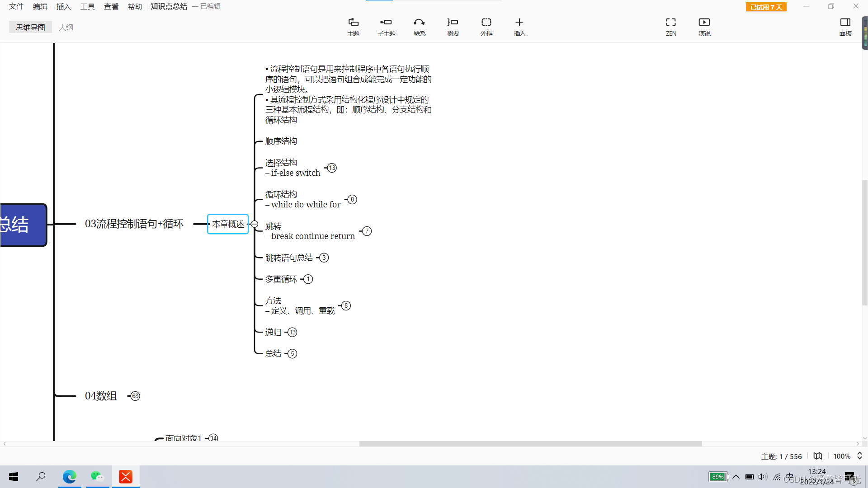
Task: Expand 跳转 node with 7 children
Action: tap(367, 231)
